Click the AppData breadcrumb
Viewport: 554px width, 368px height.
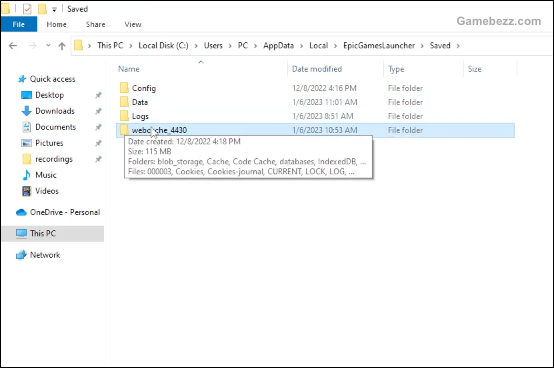[278, 46]
